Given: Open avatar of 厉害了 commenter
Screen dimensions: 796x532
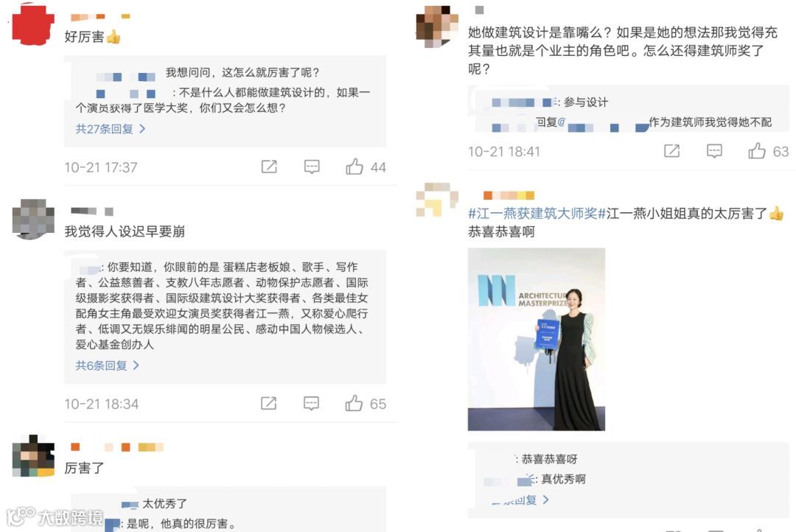Looking at the screenshot, I should click(33, 455).
